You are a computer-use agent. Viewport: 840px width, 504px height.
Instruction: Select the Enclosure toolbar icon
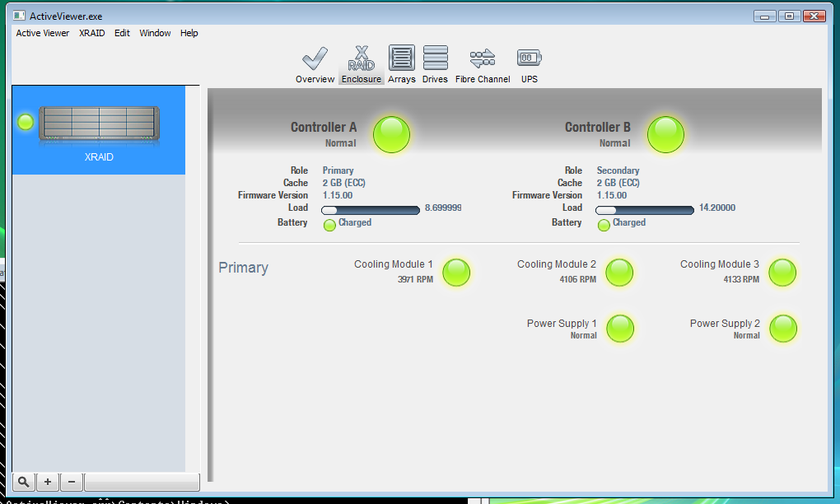coord(362,64)
